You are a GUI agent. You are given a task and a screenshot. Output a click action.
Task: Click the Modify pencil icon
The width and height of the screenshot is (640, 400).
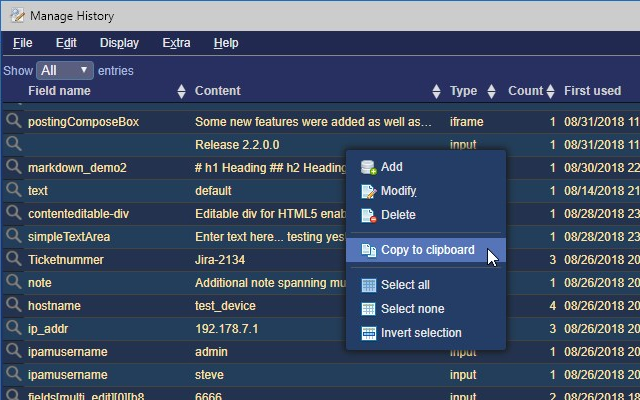pyautogui.click(x=368, y=191)
